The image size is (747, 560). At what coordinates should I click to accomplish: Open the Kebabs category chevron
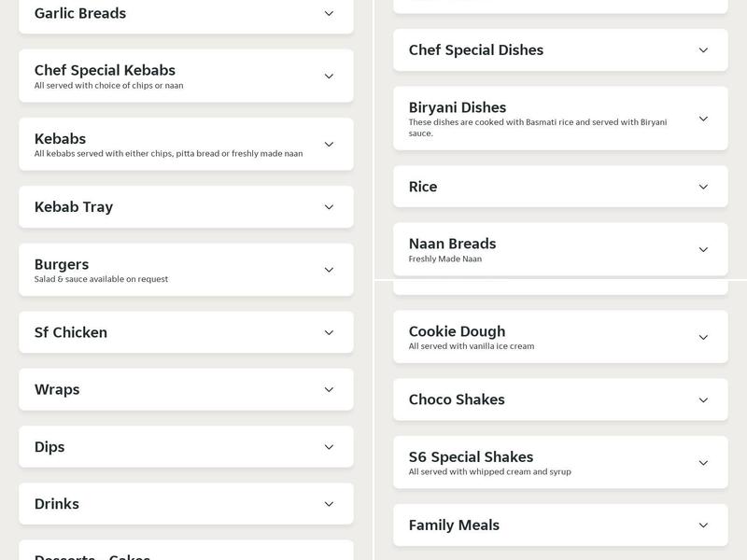(x=329, y=144)
